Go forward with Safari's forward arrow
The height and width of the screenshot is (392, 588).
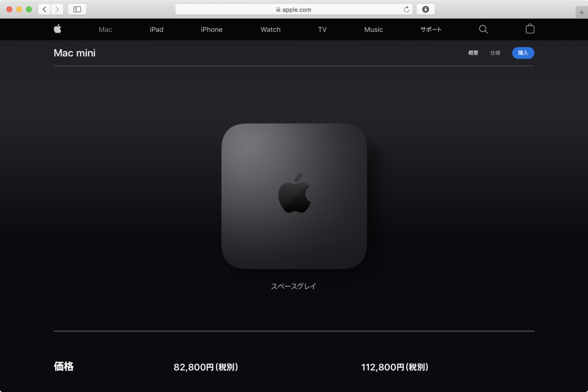click(57, 9)
